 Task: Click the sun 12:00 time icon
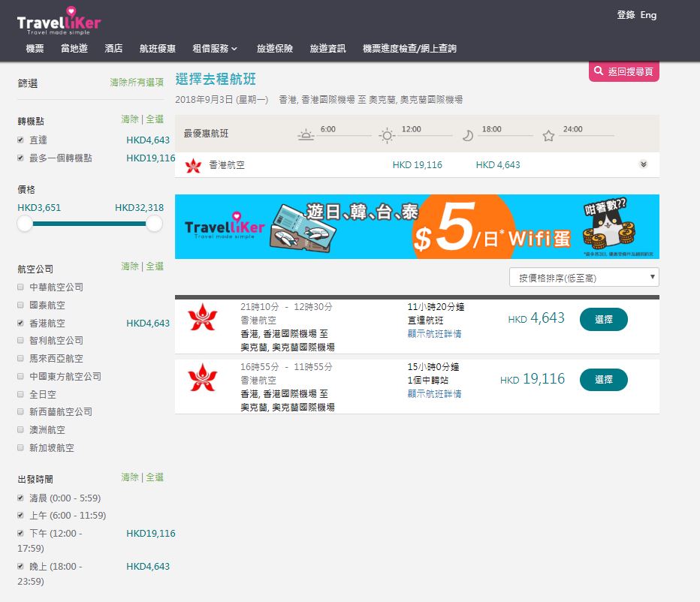tap(387, 135)
